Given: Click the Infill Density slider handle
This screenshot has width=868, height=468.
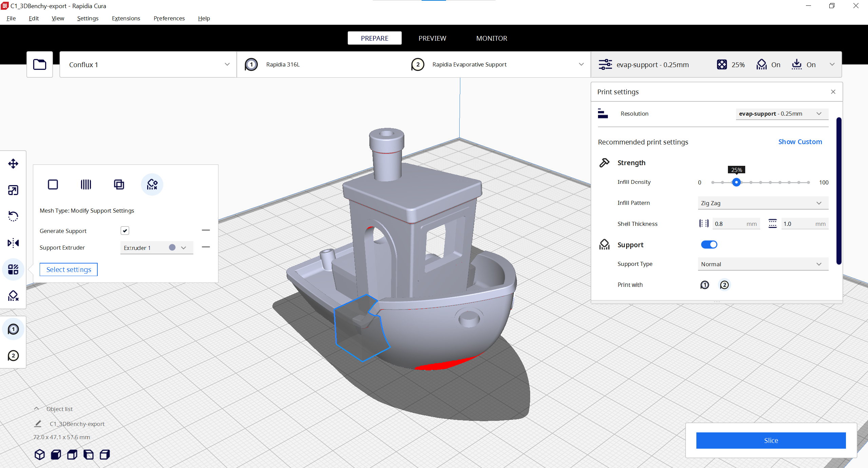Looking at the screenshot, I should [736, 182].
